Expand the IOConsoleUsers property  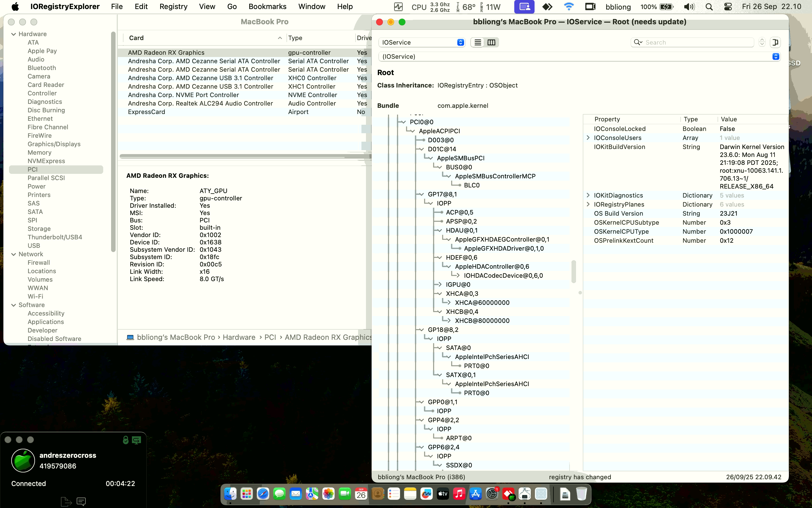pyautogui.click(x=588, y=138)
